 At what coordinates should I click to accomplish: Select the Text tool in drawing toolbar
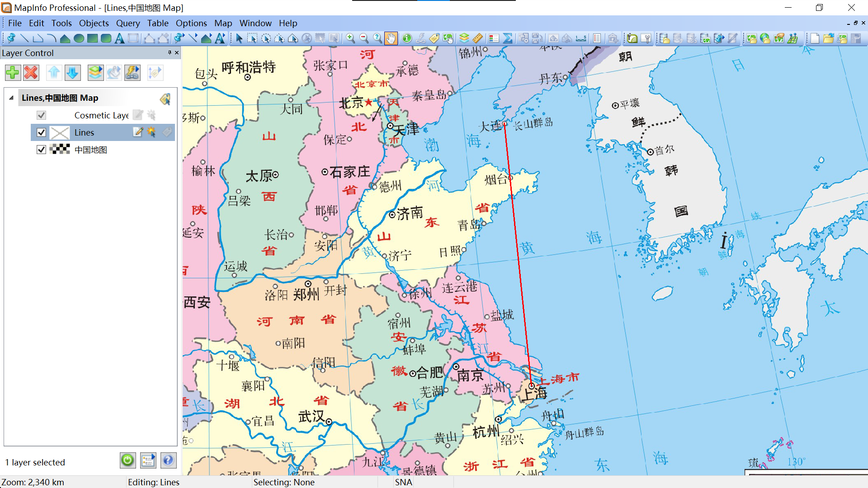[x=119, y=38]
